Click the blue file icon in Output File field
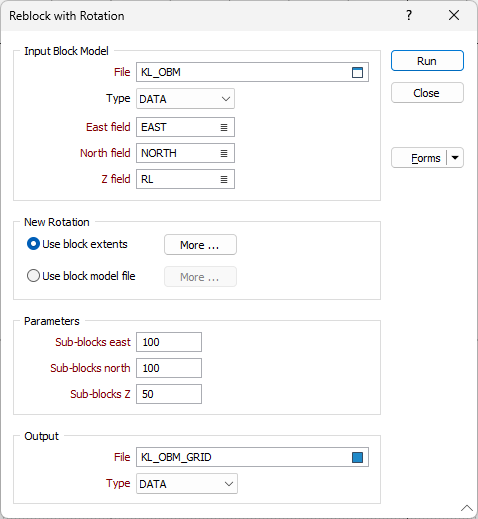The image size is (478, 519). (357, 457)
